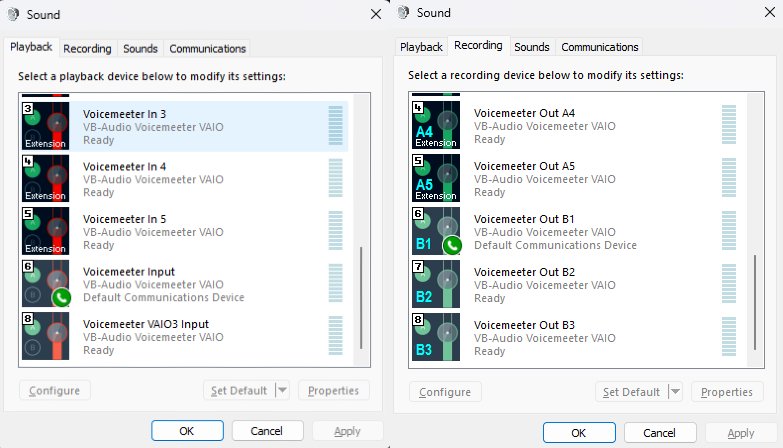Select "Voicemeeter Out A5" device name
Viewport: 783px width, 448px height.
[524, 166]
